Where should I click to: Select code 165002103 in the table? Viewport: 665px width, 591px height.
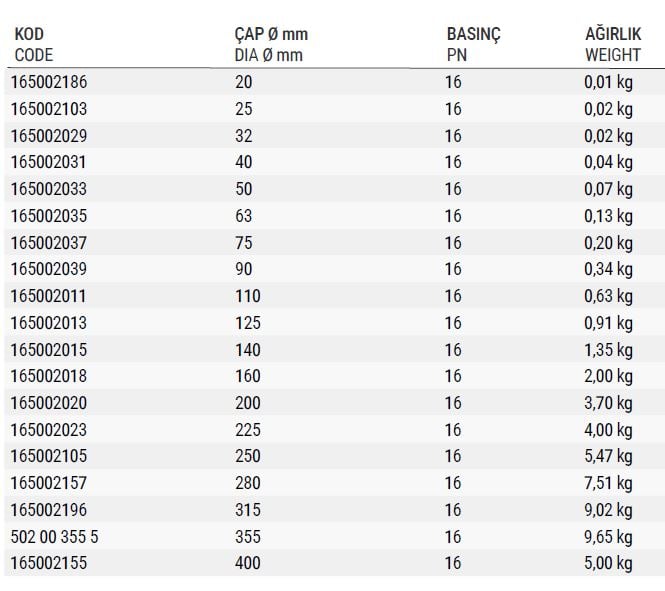click(49, 109)
